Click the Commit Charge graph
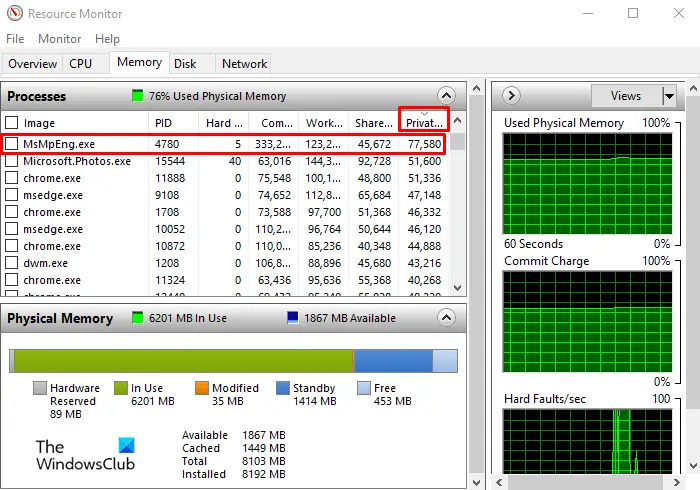This screenshot has width=700, height=490. pos(588,321)
